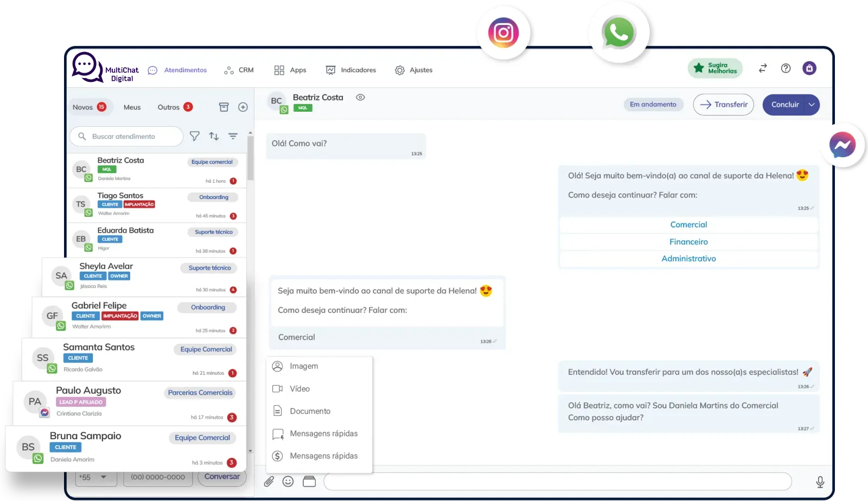Open the help question mark icon
The height and width of the screenshot is (501, 868).
point(786,68)
